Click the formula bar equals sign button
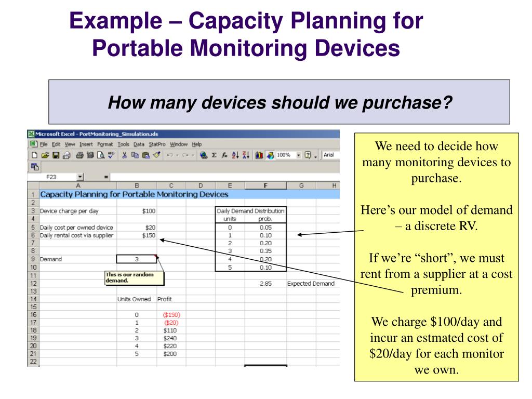Screen dimensions: 532x399 (x=106, y=177)
